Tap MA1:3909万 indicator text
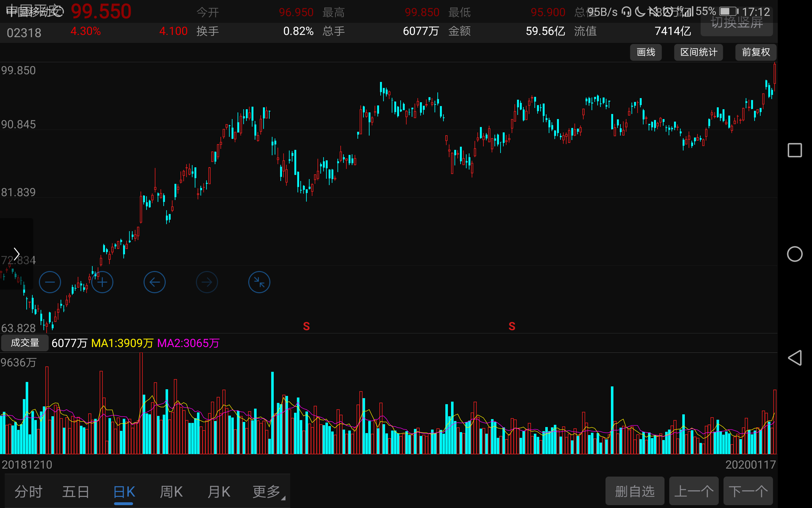Screen dimensions: 812x508 click(x=122, y=343)
